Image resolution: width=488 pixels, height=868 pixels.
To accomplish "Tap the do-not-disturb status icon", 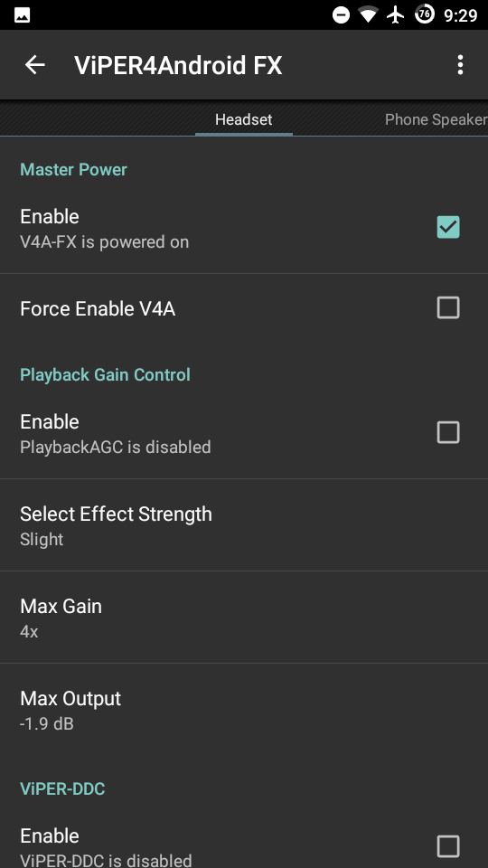I will click(x=341, y=15).
